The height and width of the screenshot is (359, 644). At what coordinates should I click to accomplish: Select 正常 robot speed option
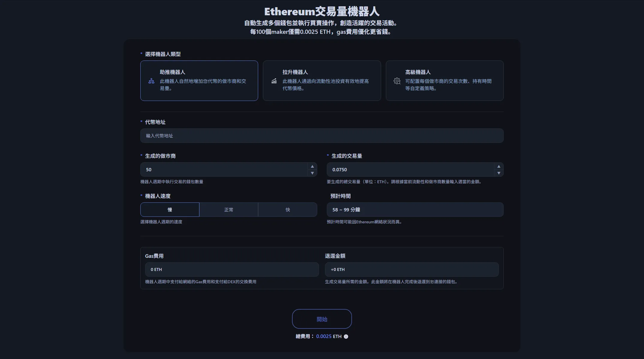pos(228,210)
